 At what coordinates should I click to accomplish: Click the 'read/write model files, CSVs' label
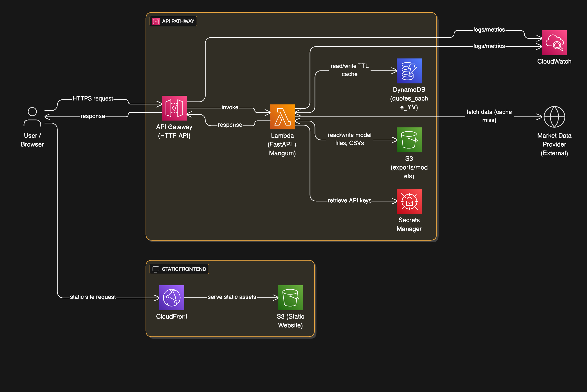[350, 139]
